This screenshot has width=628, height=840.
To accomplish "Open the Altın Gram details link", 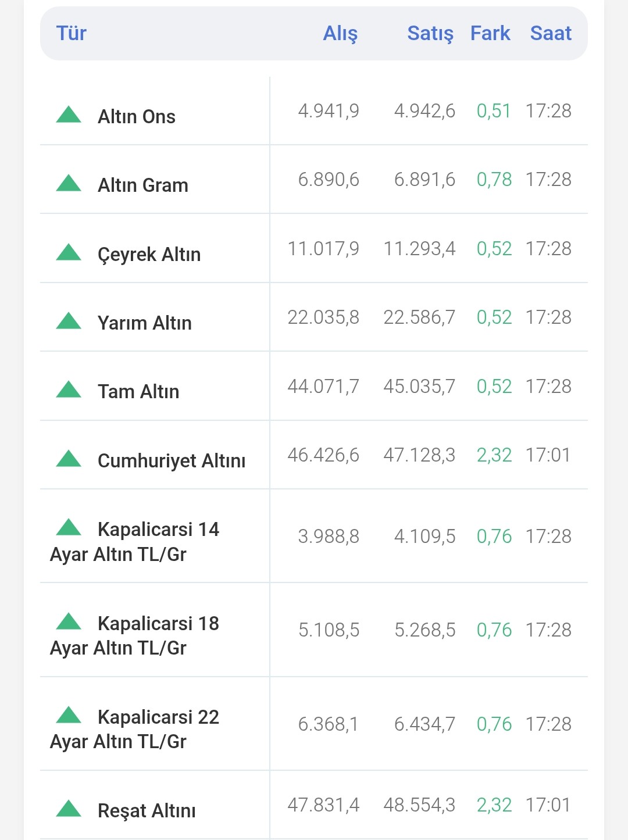I will pyautogui.click(x=143, y=185).
